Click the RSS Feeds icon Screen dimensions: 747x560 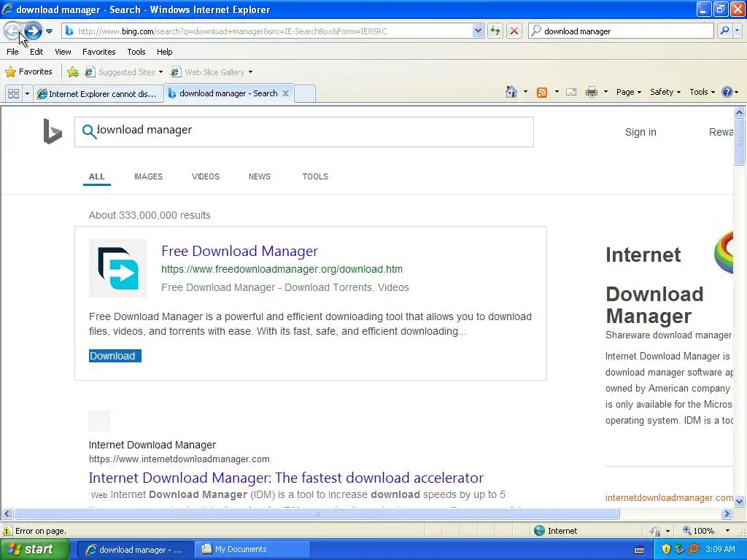542,93
